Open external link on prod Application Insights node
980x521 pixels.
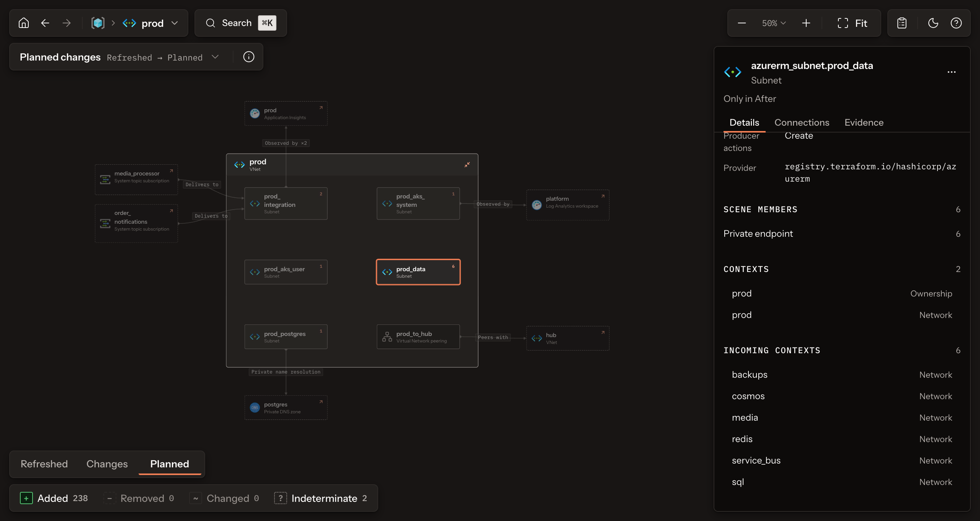(321, 108)
